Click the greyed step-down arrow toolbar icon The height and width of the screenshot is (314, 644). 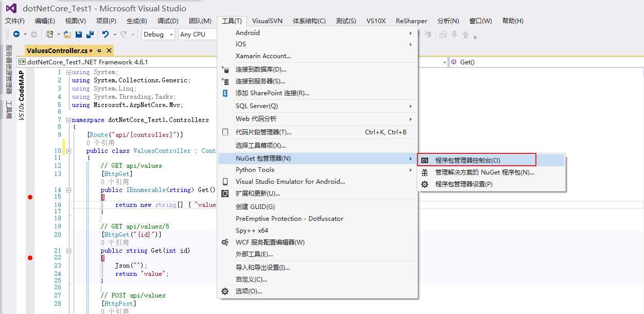tap(454, 34)
